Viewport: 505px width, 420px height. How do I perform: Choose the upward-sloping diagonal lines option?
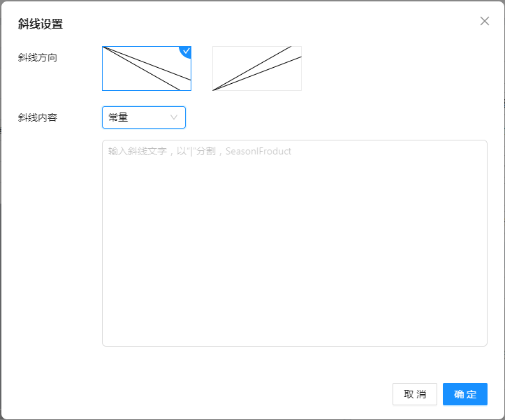(x=257, y=68)
